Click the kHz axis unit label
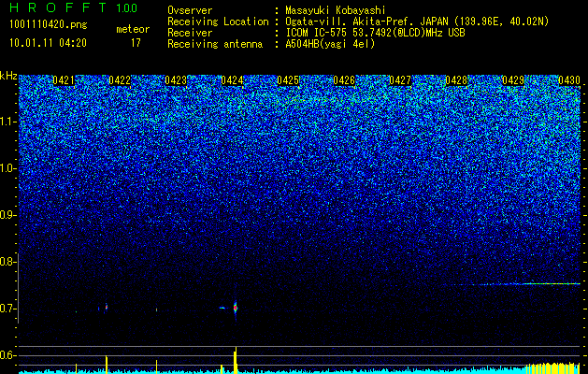588x374 pixels. click(8, 76)
